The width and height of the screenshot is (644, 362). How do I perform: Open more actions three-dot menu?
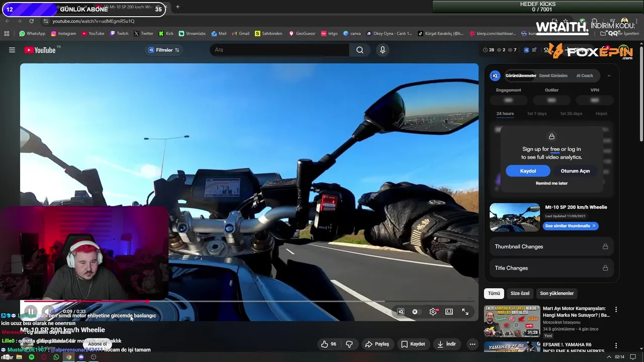tap(472, 344)
